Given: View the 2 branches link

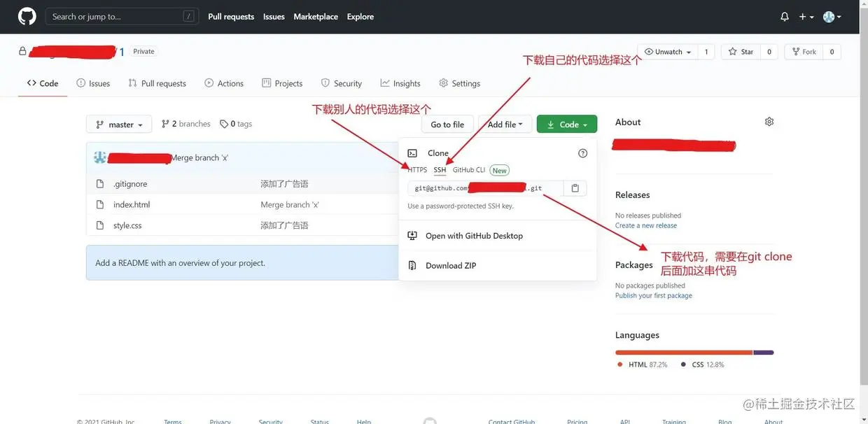Looking at the screenshot, I should [185, 124].
